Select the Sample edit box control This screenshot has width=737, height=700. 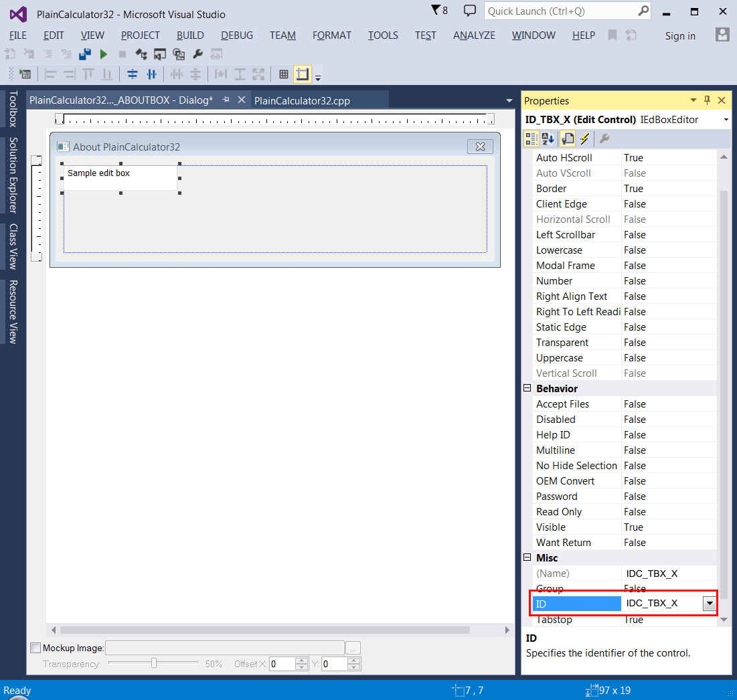point(120,177)
